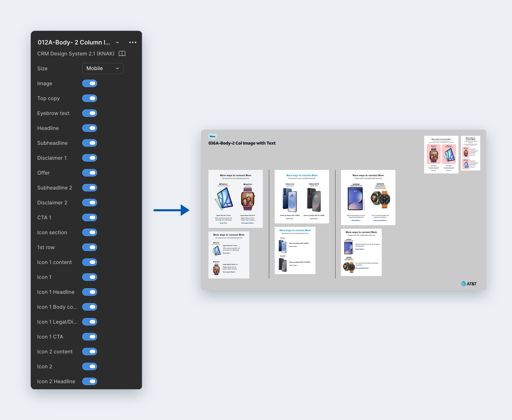The image size is (512, 420).
Task: Disable the Icon 1 CTA toggle
Action: click(x=90, y=337)
